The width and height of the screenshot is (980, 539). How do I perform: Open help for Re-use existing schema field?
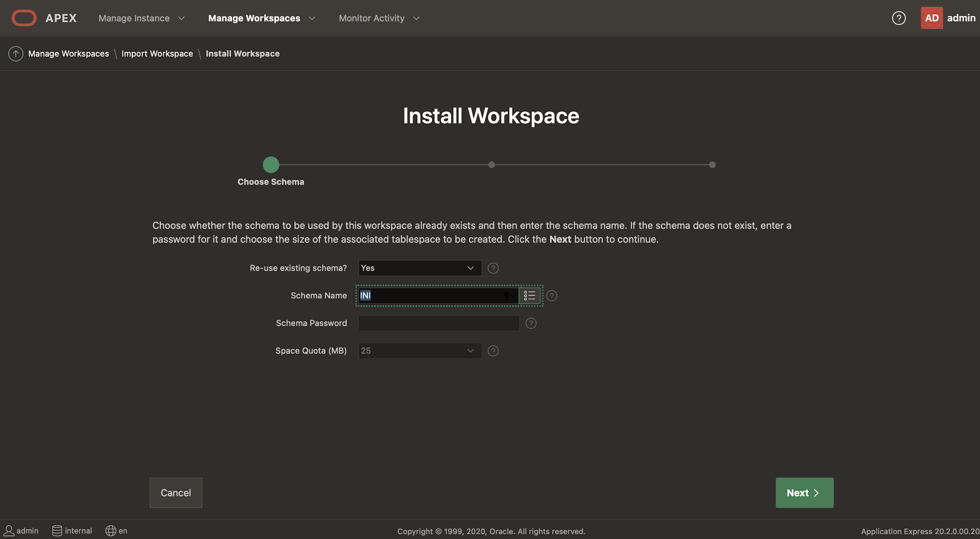[493, 268]
